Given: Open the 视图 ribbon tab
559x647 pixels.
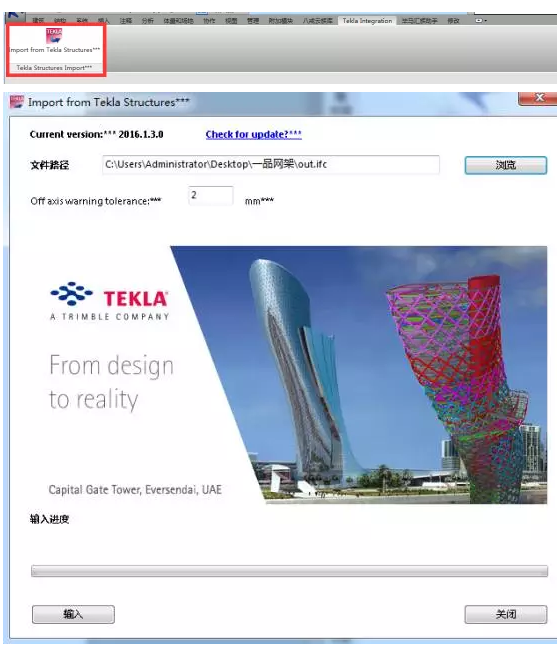Looking at the screenshot, I should point(231,21).
